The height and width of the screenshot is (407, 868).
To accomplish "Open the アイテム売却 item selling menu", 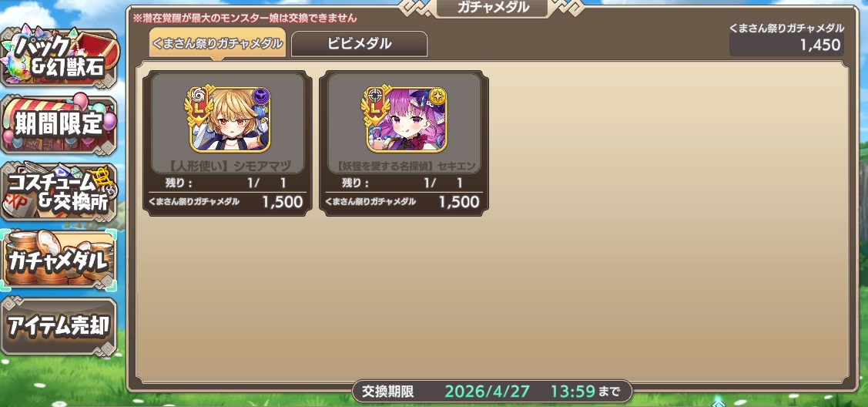I will (59, 327).
